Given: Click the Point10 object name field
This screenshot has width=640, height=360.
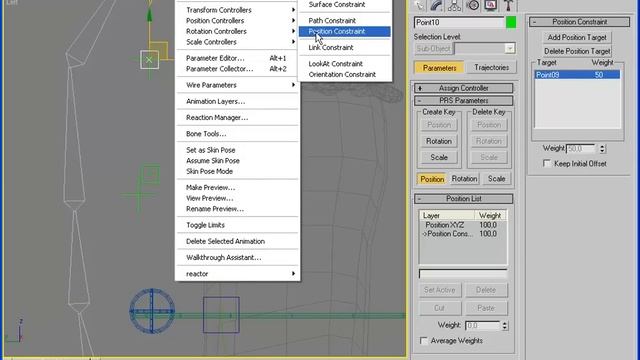Looking at the screenshot, I should (459, 22).
